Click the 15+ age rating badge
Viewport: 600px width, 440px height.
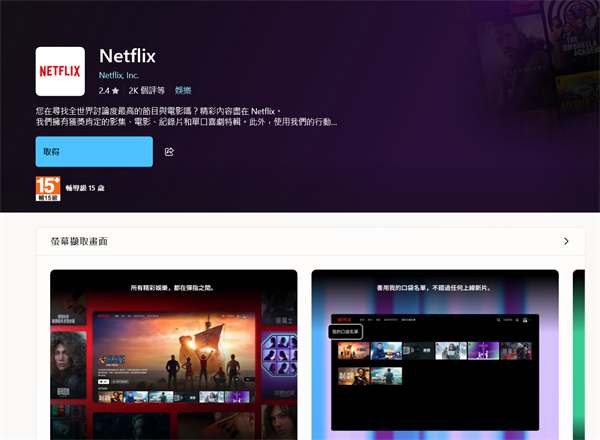coord(48,189)
